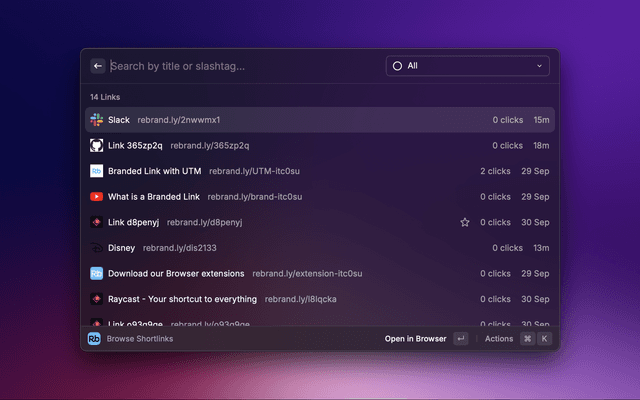Click the Slack logo icon
Image resolution: width=640 pixels, height=400 pixels.
(x=97, y=120)
